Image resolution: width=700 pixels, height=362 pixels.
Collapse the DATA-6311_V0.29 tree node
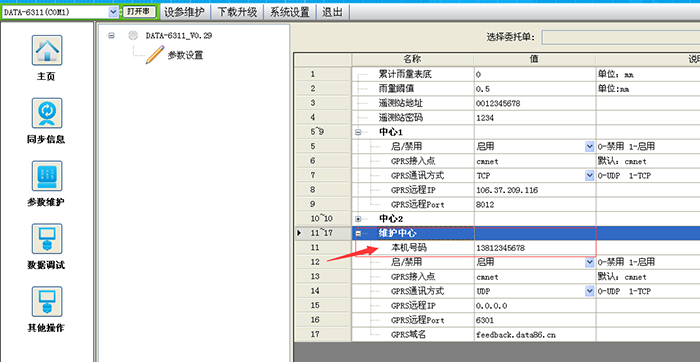(111, 36)
